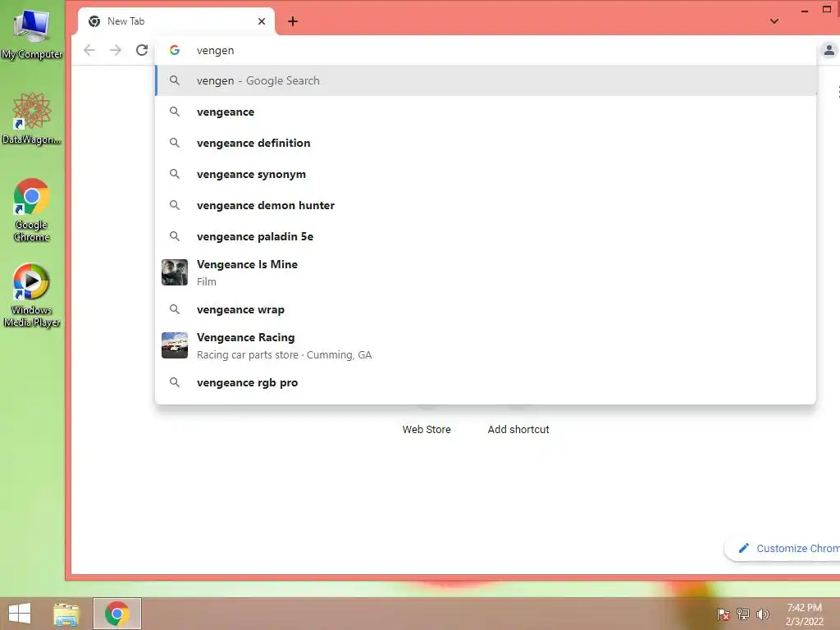
Task: Pick 'vengeance demon hunter' suggestion
Action: coord(486,205)
